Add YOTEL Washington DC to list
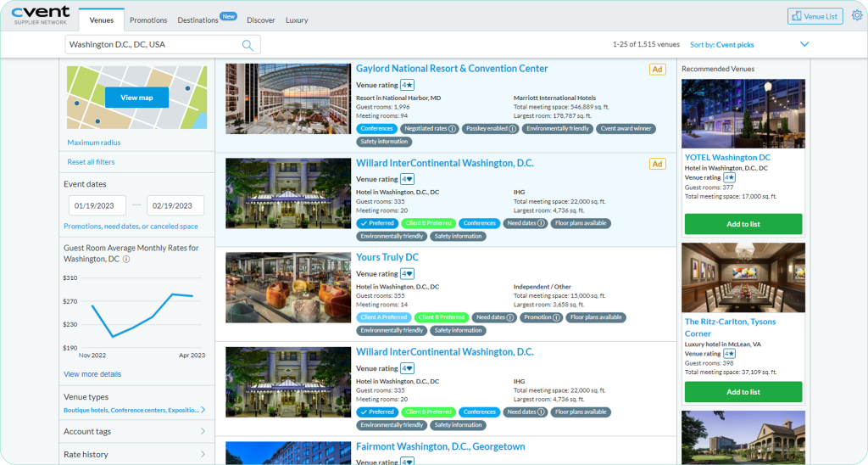Screen dimensions: 868x465 pos(743,224)
